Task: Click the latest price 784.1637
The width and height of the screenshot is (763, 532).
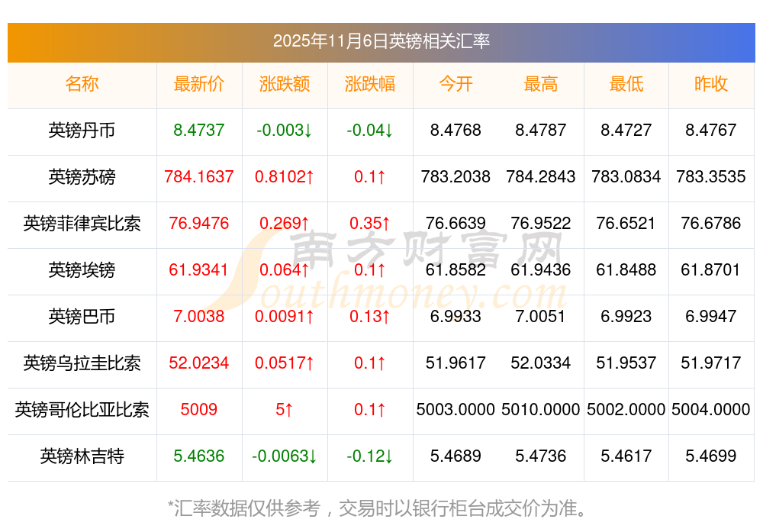Action: [198, 177]
